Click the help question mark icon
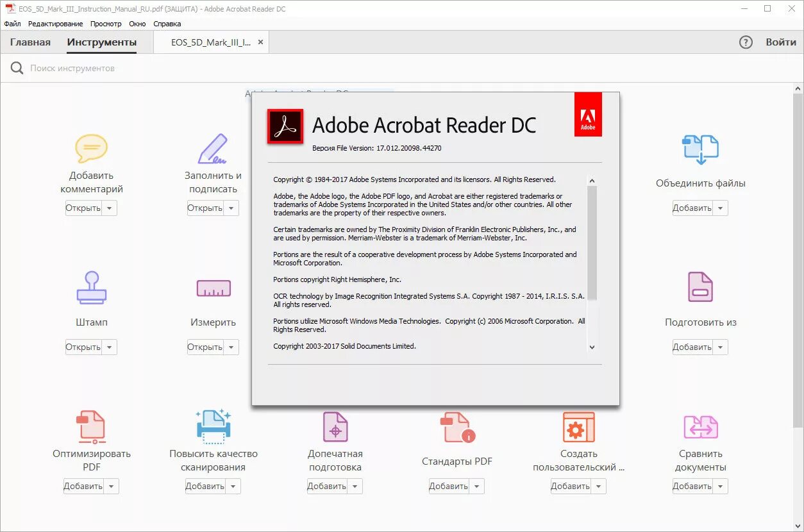 pyautogui.click(x=746, y=42)
